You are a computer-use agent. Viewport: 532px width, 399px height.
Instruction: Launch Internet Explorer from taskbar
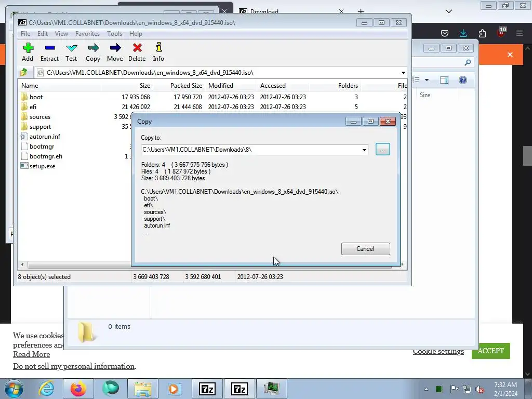[46, 389]
